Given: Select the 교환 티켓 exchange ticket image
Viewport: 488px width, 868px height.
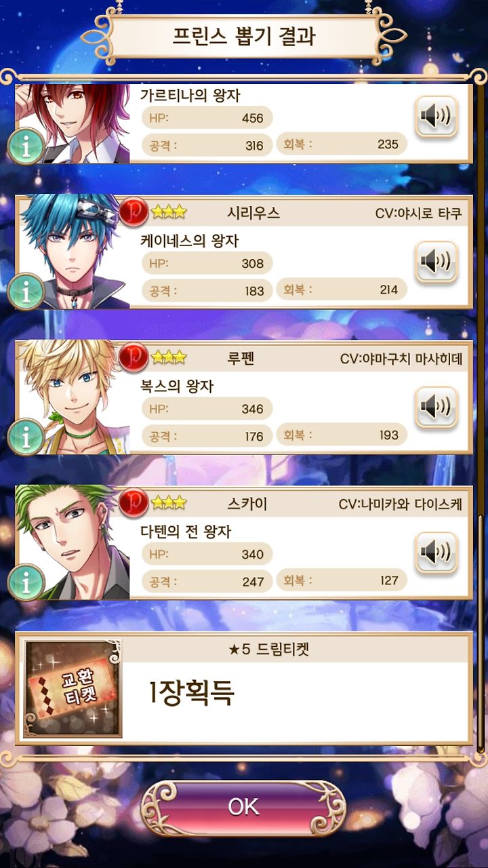Looking at the screenshot, I should [73, 688].
